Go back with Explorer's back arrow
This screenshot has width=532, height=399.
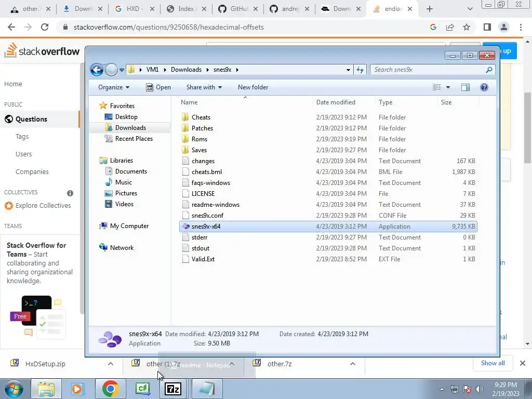(x=97, y=70)
